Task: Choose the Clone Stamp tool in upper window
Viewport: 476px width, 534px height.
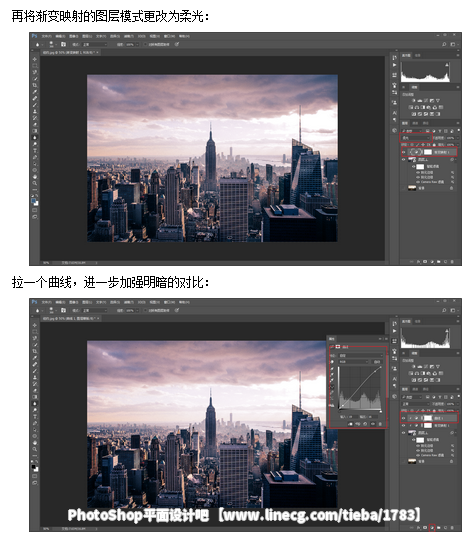Action: (x=35, y=111)
